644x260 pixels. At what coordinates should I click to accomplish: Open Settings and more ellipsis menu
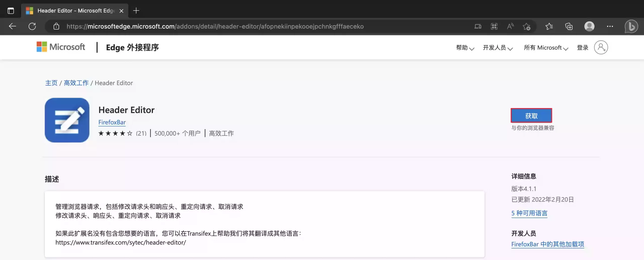coord(610,26)
